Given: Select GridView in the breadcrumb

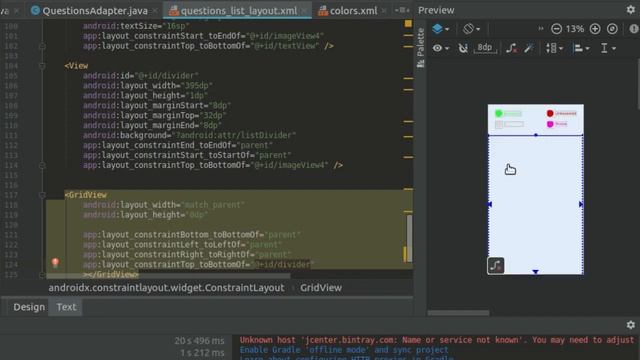Looking at the screenshot, I should (x=321, y=288).
